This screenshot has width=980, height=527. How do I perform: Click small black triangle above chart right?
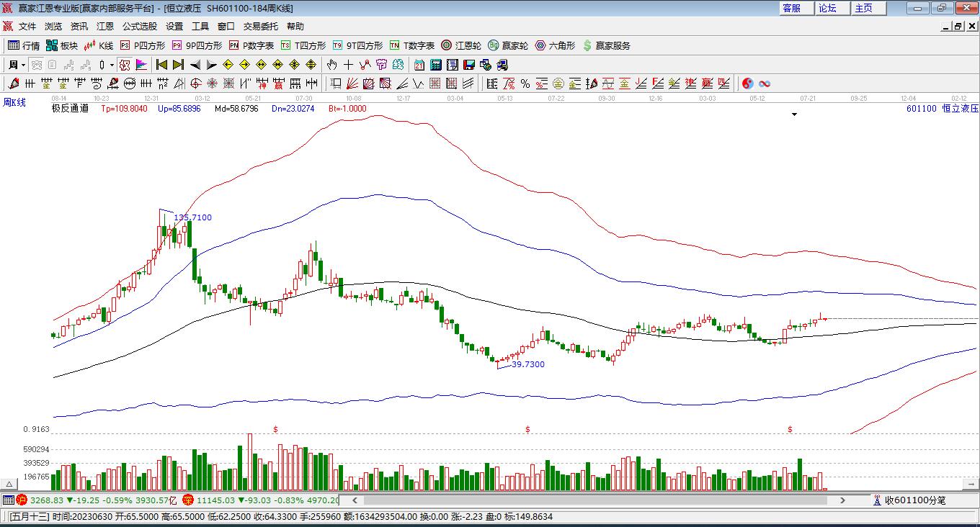(x=794, y=114)
